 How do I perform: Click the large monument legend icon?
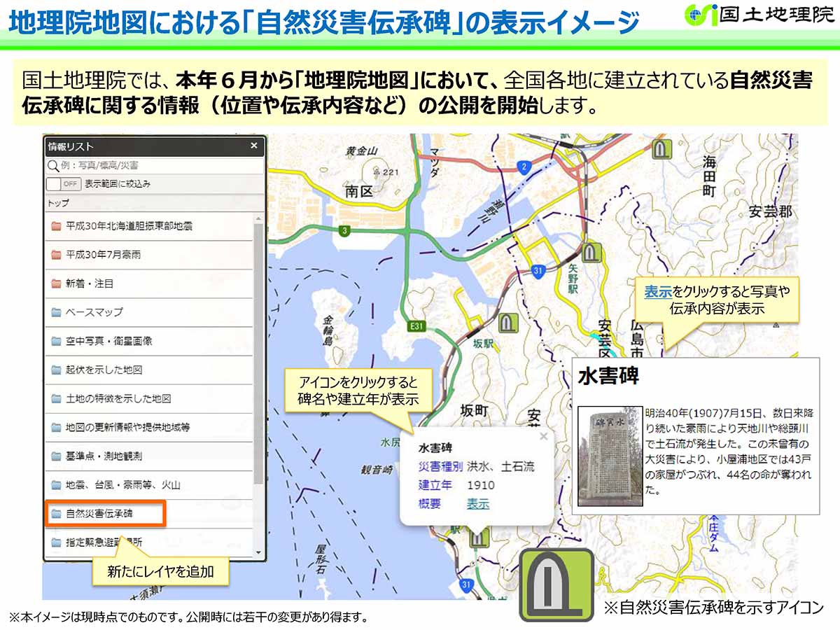[x=556, y=585]
